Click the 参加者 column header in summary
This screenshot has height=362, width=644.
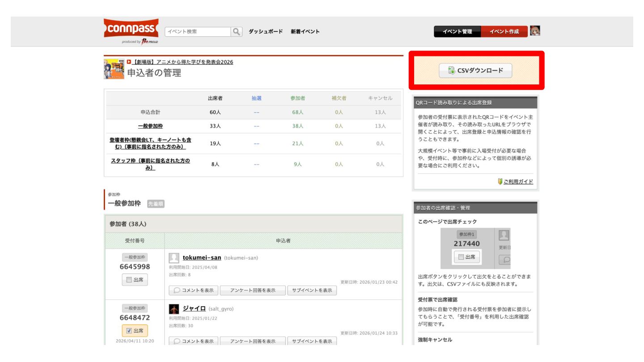coord(297,98)
